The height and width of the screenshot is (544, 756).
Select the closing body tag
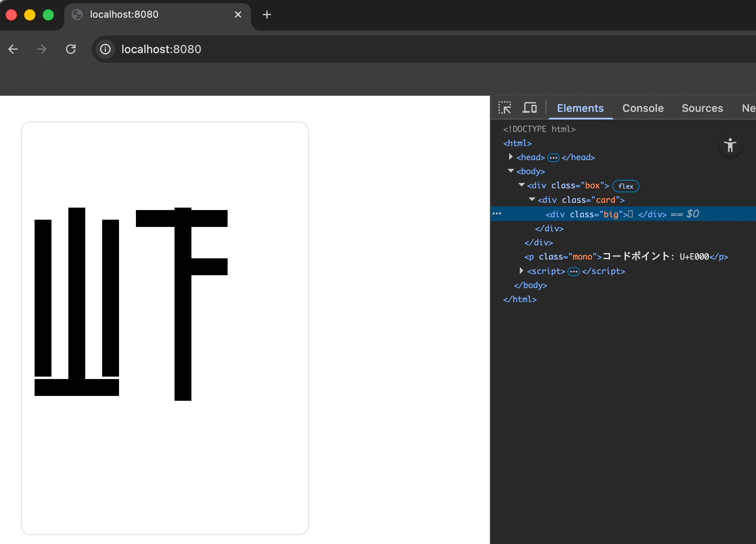530,285
